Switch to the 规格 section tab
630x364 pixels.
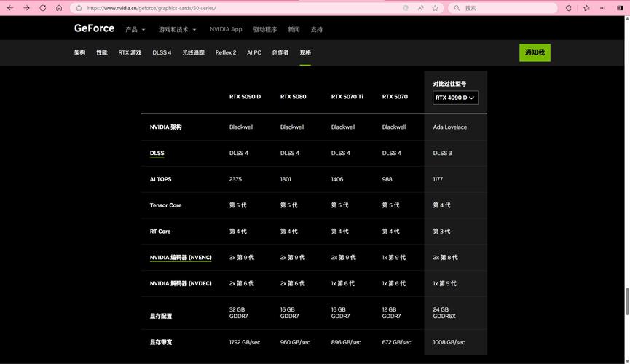click(x=305, y=52)
